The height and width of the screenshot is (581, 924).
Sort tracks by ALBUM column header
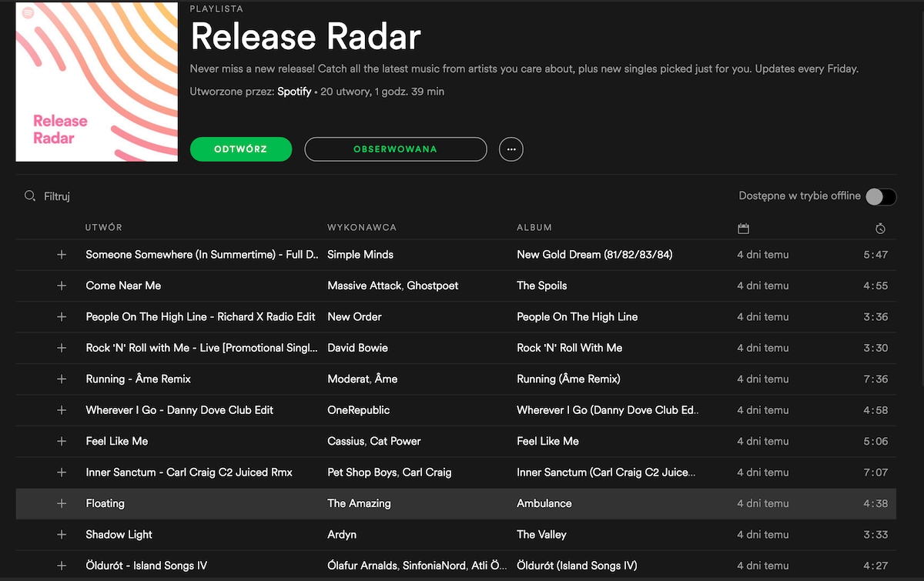[x=534, y=228]
